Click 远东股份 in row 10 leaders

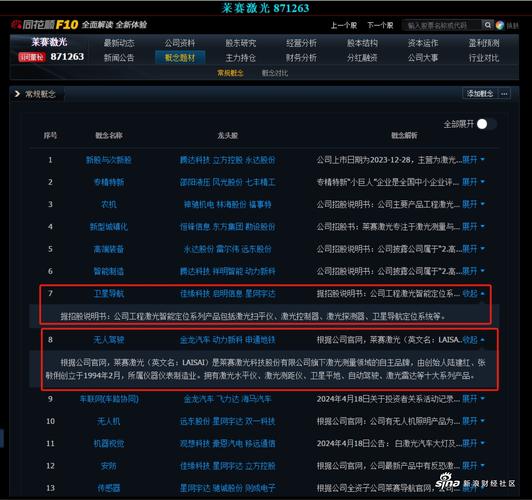tap(195, 421)
